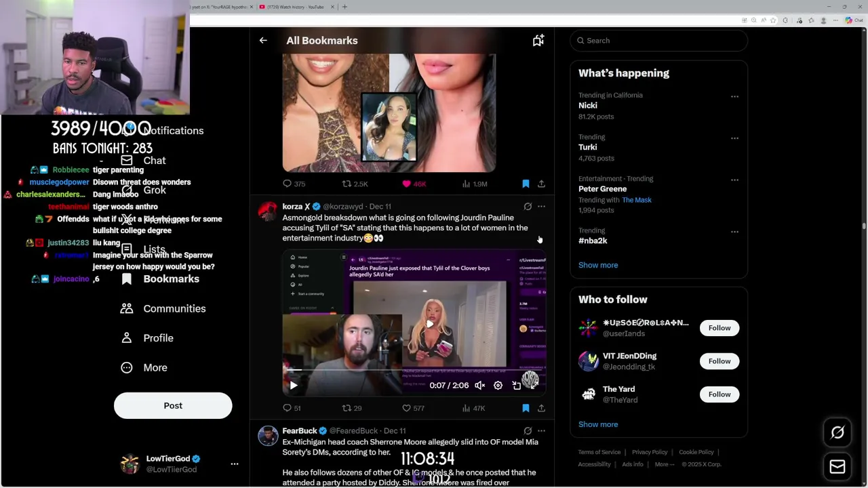Image resolution: width=868 pixels, height=488 pixels.
Task: Open the Dec 11 timestamp on korza's post
Action: [380, 206]
